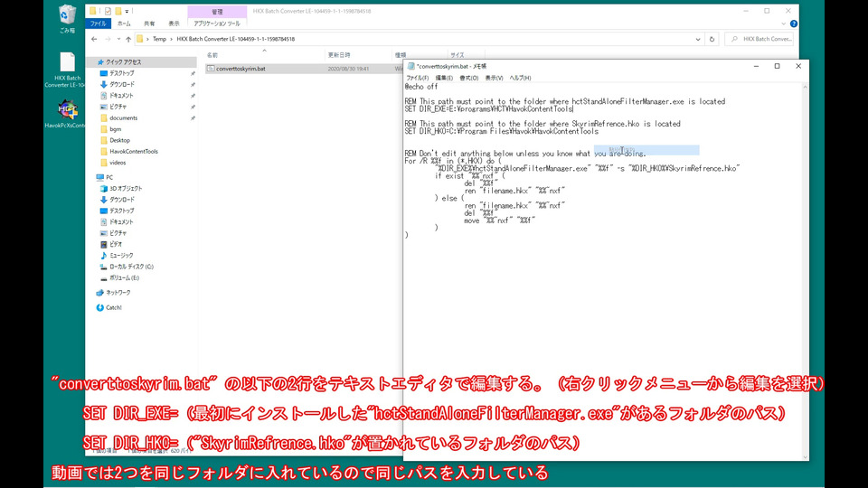The width and height of the screenshot is (868, 488).
Task: Open the Recycle Bin desktop icon
Action: pos(67,19)
